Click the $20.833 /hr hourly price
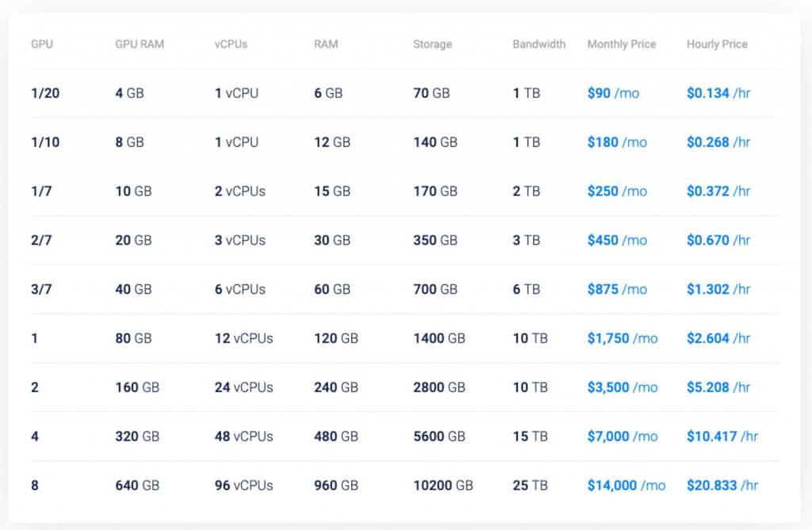The height and width of the screenshot is (530, 812). click(722, 486)
